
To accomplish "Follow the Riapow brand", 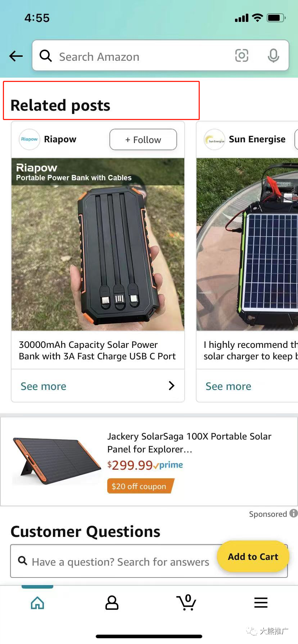I will (x=143, y=139).
